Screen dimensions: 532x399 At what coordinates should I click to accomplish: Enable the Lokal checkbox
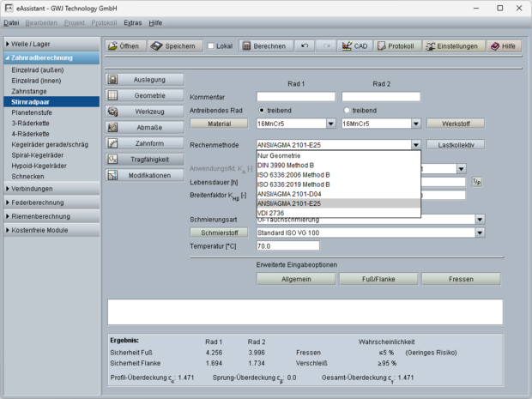click(212, 45)
